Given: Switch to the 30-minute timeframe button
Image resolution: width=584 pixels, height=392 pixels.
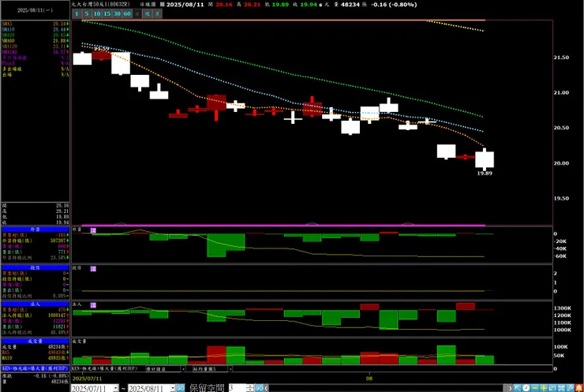Looking at the screenshot, I should coord(117,13).
